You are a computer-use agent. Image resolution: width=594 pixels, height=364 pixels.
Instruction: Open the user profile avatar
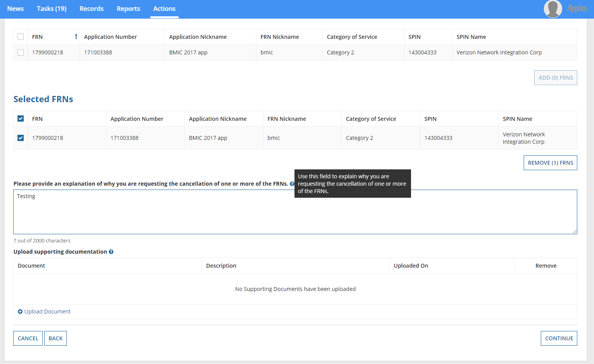[552, 9]
